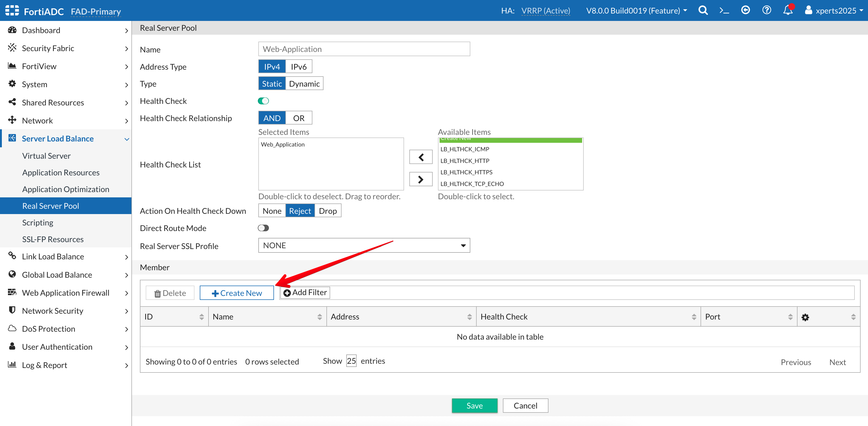The height and width of the screenshot is (426, 868).
Task: Open Virtual Server menu item
Action: [47, 156]
